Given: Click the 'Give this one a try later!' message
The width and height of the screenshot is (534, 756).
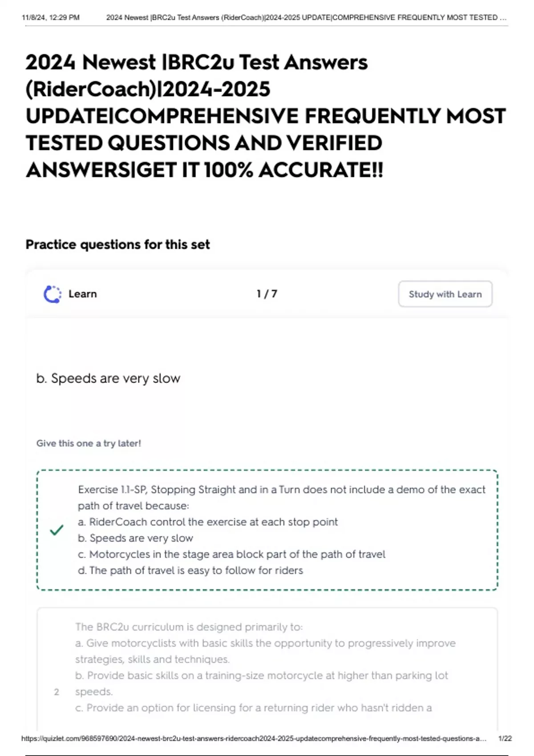Looking at the screenshot, I should point(89,443).
